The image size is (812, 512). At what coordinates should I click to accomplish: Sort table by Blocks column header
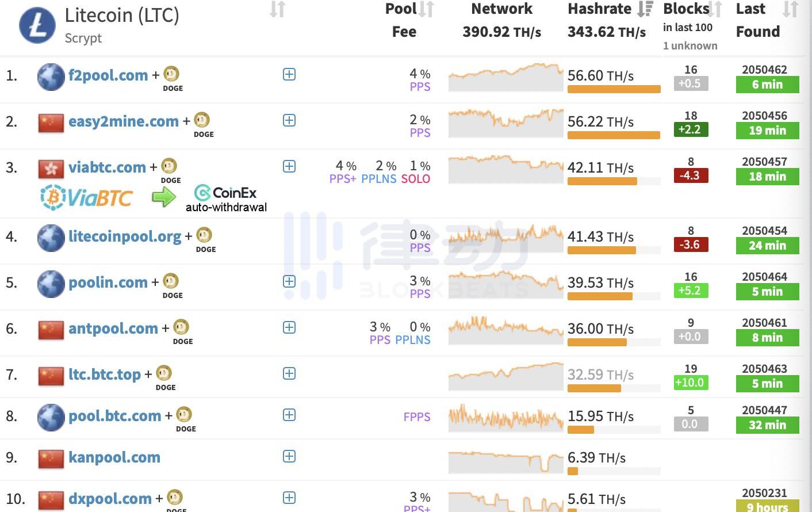click(715, 9)
